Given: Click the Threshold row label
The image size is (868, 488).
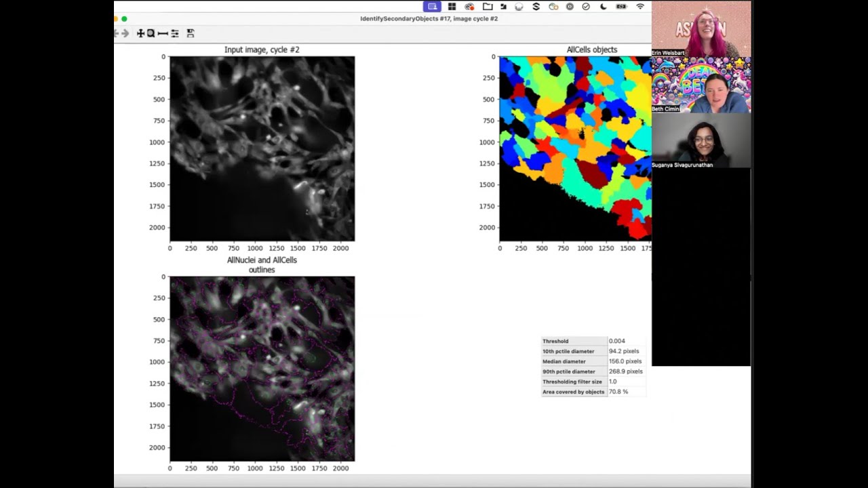Looking at the screenshot, I should (x=555, y=341).
